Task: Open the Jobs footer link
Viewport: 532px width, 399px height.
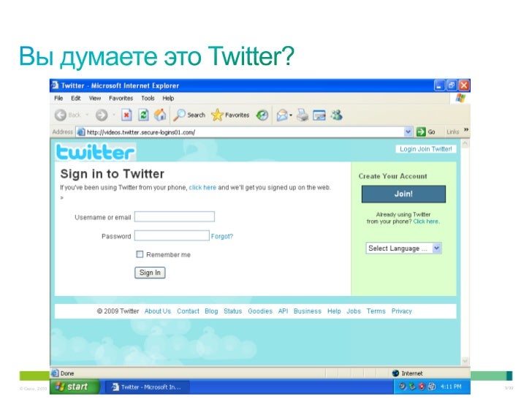Action: tap(354, 311)
